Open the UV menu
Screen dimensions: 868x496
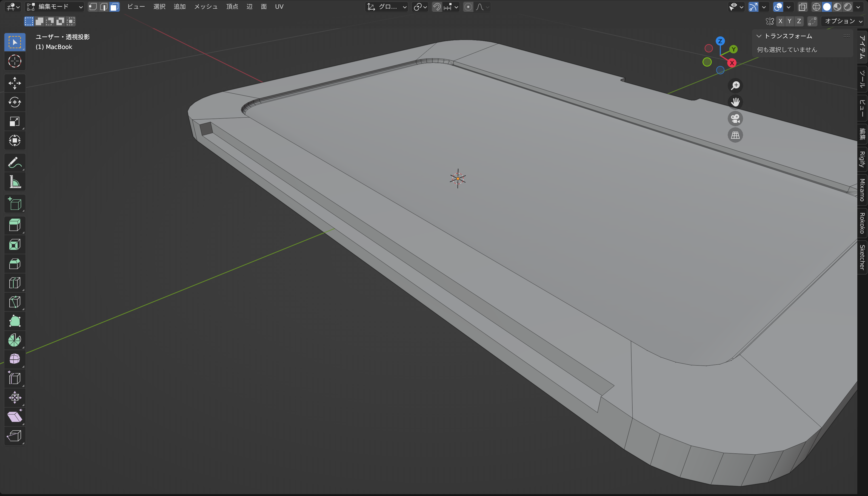pos(279,7)
